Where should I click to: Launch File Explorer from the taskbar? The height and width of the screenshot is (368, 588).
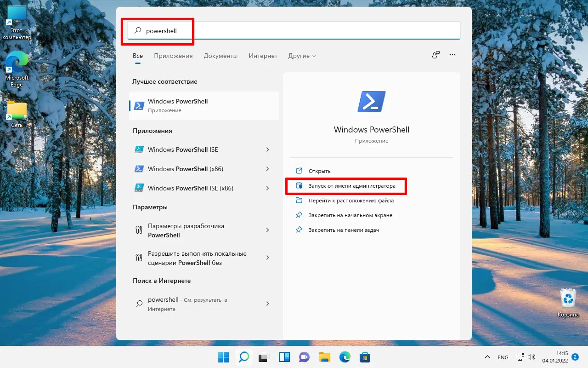325,357
